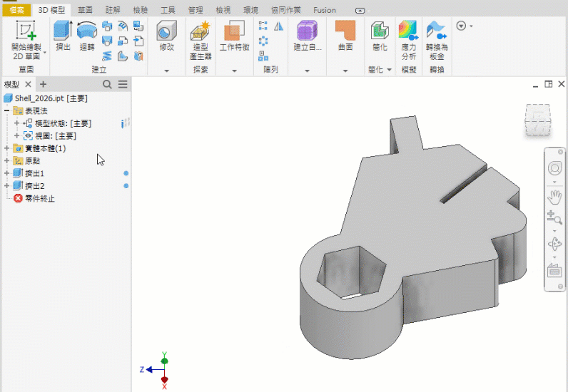Click the ViewCube in the viewport

coord(538,120)
